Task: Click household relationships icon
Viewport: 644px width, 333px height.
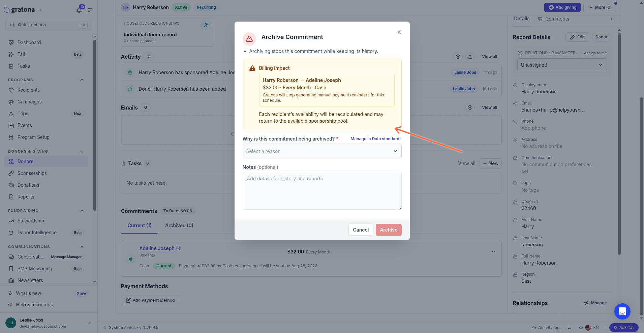Action: click(206, 25)
